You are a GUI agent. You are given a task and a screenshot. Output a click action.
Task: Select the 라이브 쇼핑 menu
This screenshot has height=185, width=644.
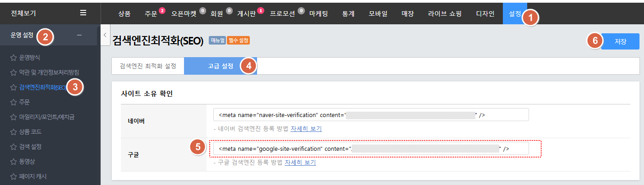coord(445,14)
